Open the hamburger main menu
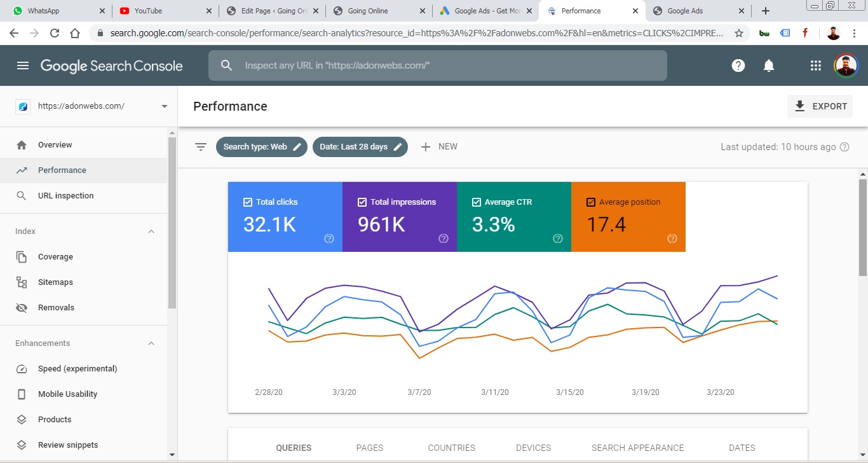 [x=23, y=66]
